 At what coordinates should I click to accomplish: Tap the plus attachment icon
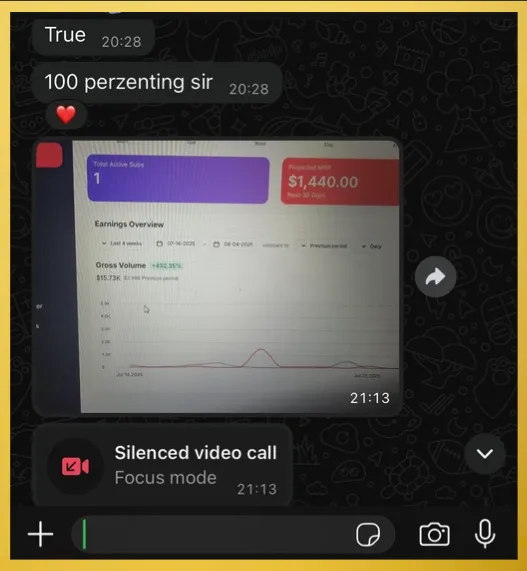tap(40, 534)
